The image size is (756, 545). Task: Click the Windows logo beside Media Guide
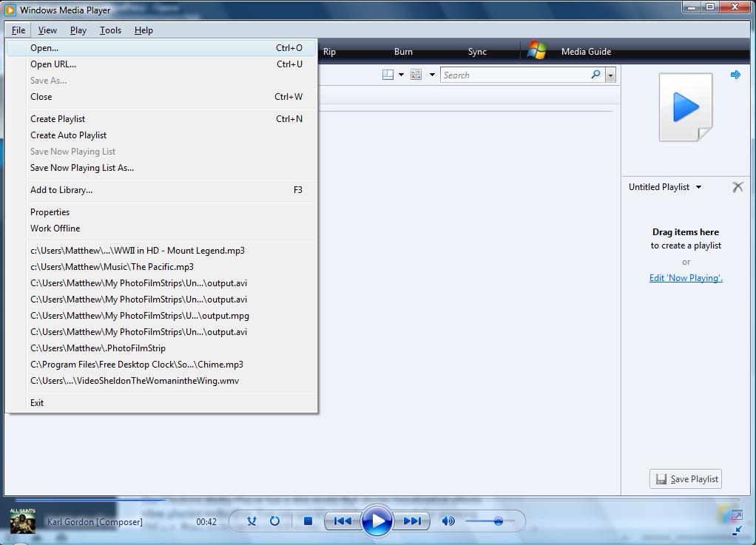pos(536,50)
